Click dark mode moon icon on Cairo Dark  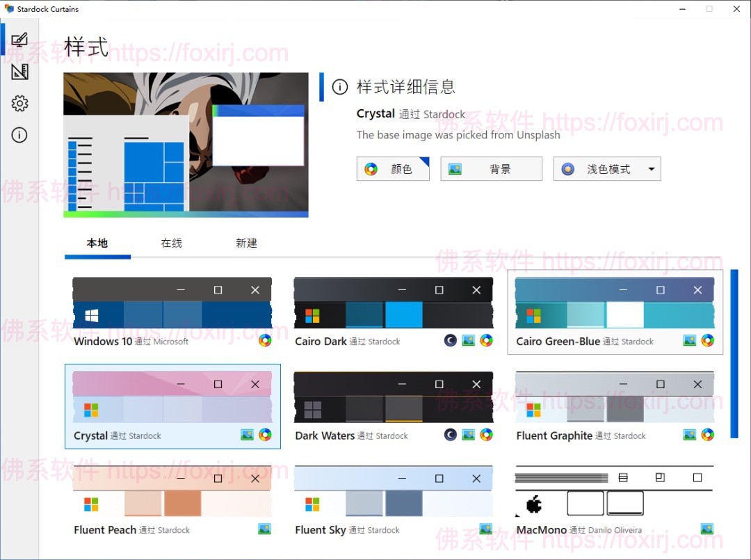point(451,340)
